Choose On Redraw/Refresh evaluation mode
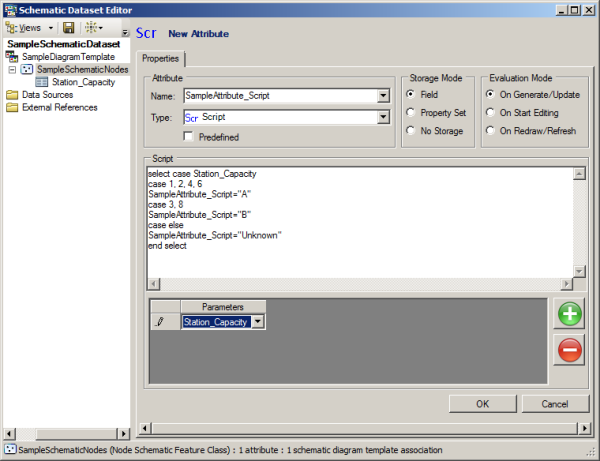This screenshot has width=600, height=461. (x=490, y=130)
